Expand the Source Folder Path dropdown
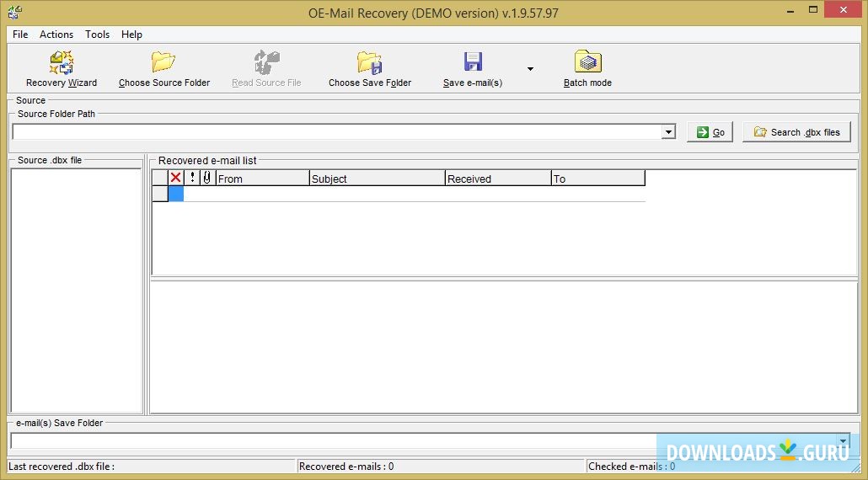Viewport: 868px width, 480px height. 669,132
